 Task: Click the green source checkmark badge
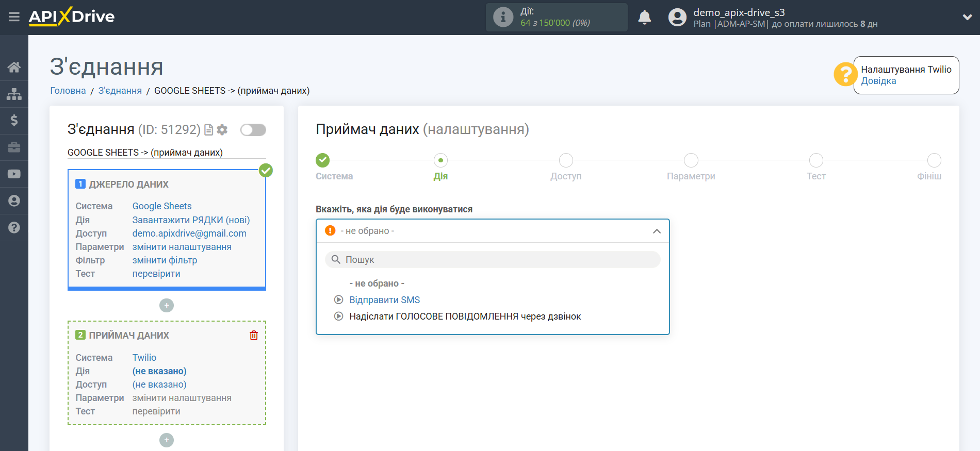[x=266, y=170]
